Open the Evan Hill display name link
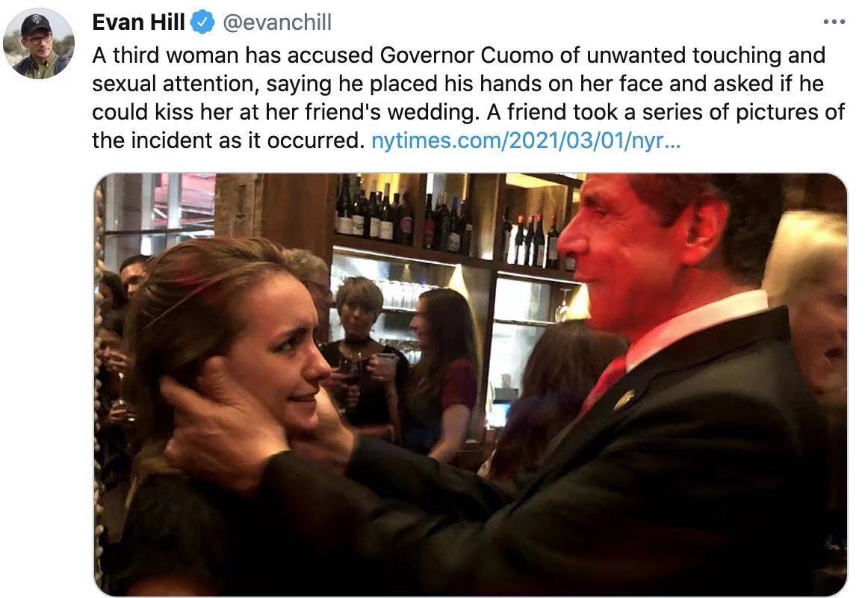 click(x=138, y=22)
